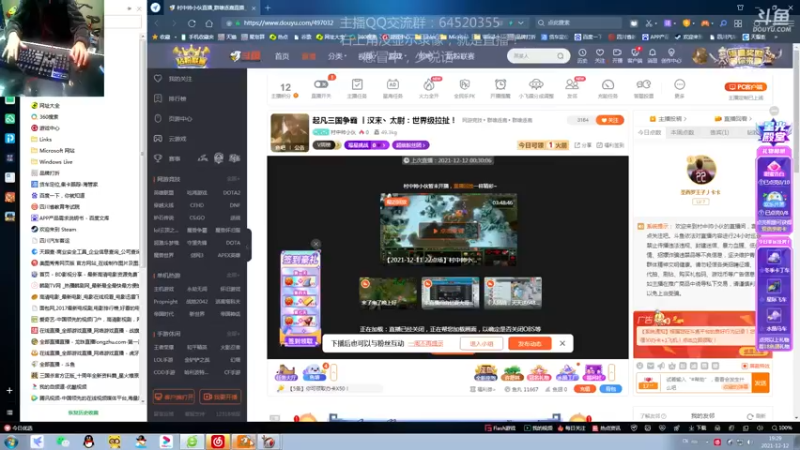Viewport: 800px width, 450px height.
Task: Open the flame 火力全开 icon
Action: [429, 84]
